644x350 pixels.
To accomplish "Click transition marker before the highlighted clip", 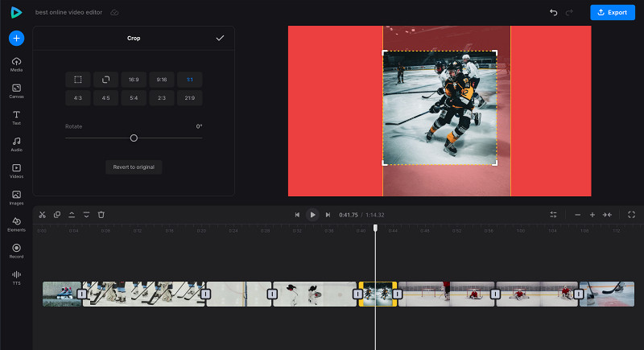I will [357, 294].
